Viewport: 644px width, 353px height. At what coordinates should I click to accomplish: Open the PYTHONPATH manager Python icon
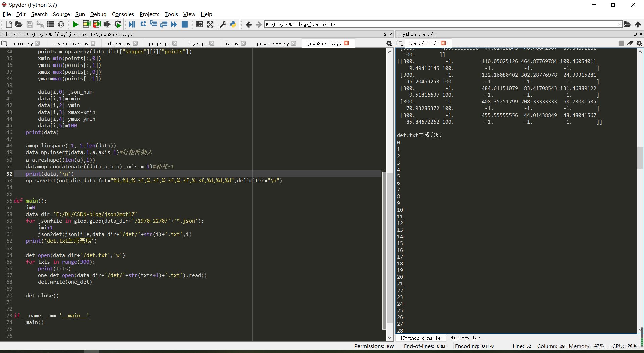click(233, 24)
